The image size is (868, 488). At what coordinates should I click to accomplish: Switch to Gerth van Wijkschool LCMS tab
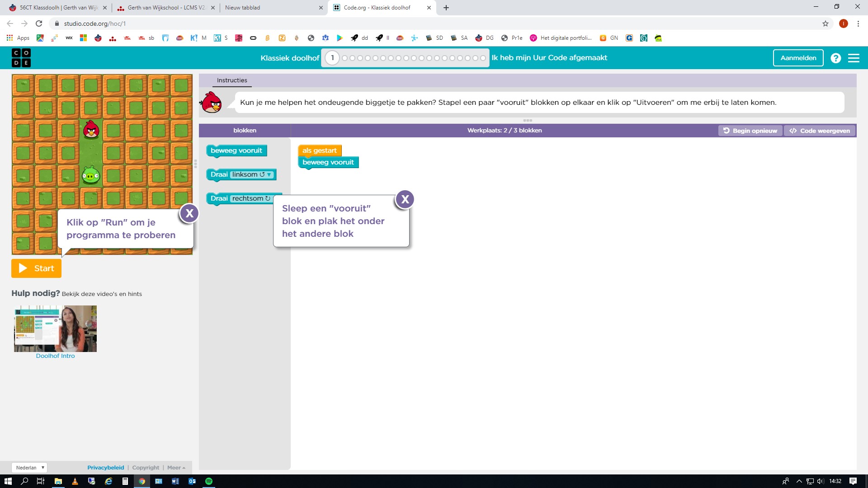(166, 8)
